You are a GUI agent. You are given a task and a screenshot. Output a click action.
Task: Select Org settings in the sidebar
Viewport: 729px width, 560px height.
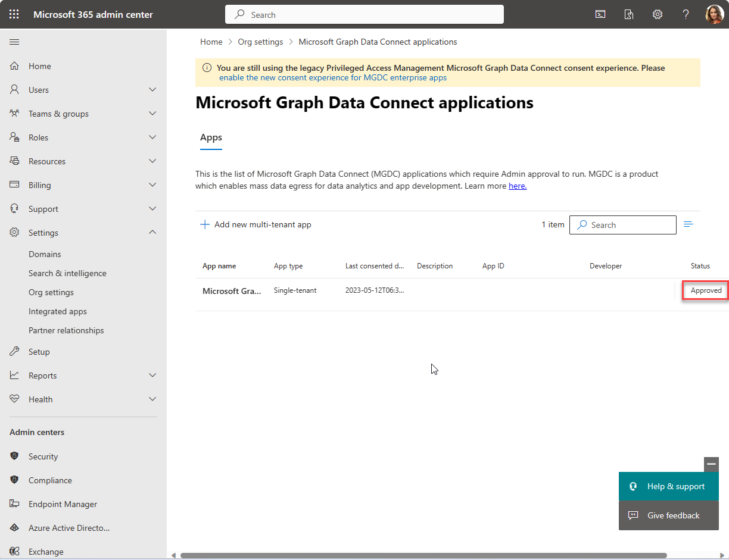point(52,292)
